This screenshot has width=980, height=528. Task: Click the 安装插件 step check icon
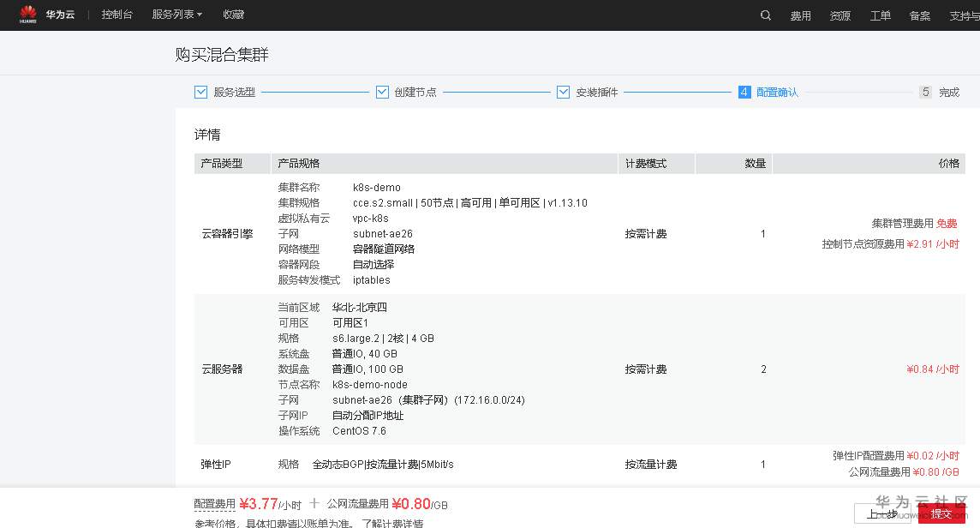click(563, 92)
